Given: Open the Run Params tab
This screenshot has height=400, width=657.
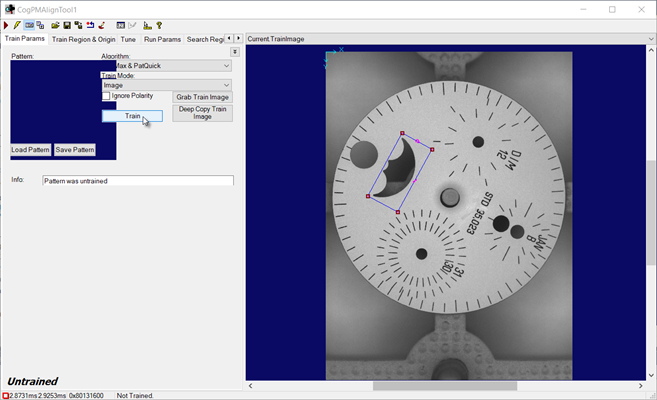Looking at the screenshot, I should (162, 39).
